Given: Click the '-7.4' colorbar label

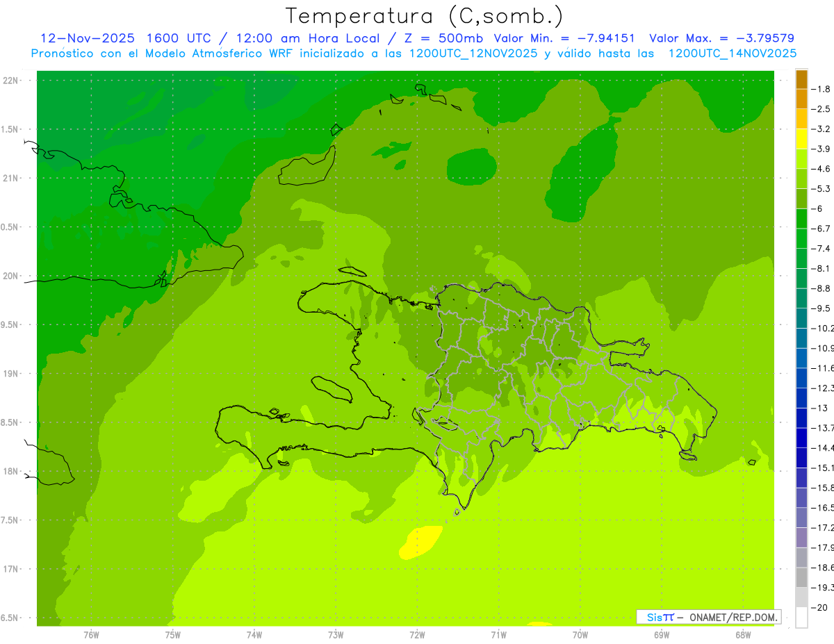Looking at the screenshot, I should coord(822,249).
